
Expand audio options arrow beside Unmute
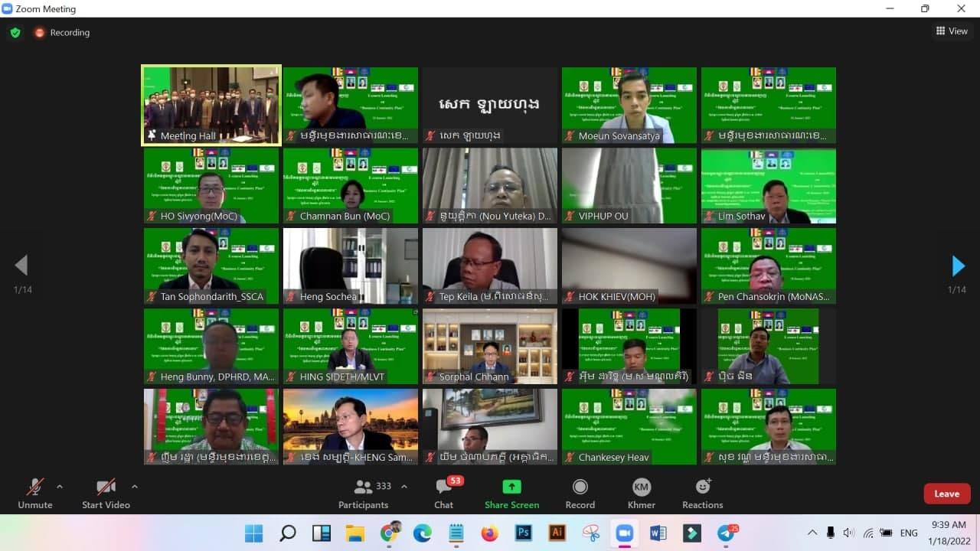coord(60,487)
